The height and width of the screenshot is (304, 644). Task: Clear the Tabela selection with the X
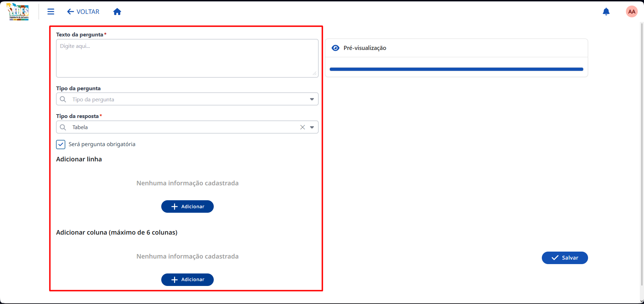pyautogui.click(x=303, y=127)
